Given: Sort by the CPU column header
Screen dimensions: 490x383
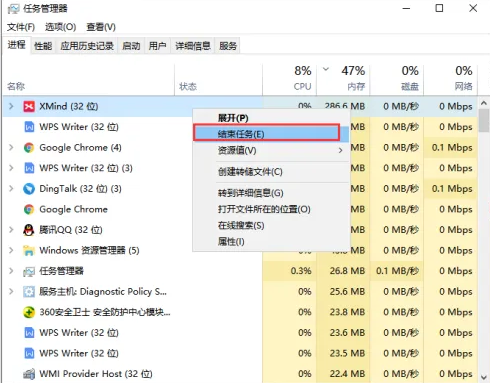Looking at the screenshot, I should click(290, 79).
